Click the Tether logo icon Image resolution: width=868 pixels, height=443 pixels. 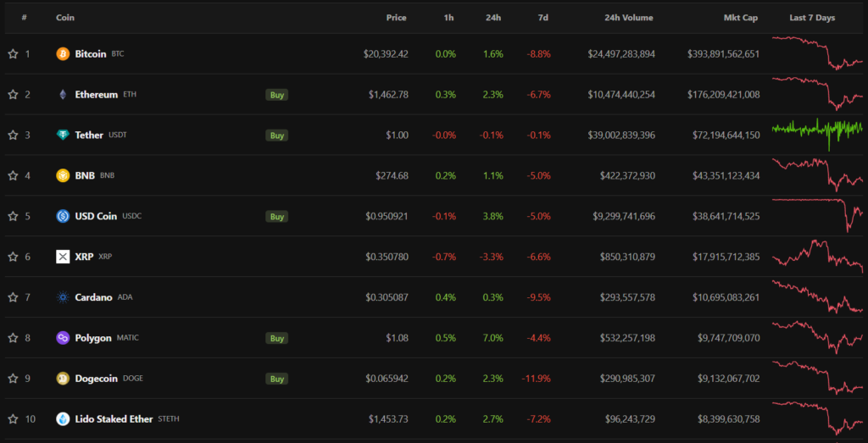(63, 135)
